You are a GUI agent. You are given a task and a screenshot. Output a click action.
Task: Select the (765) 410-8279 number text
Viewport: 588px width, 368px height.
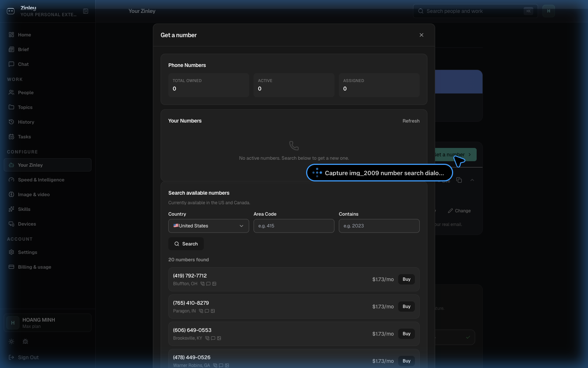191,303
